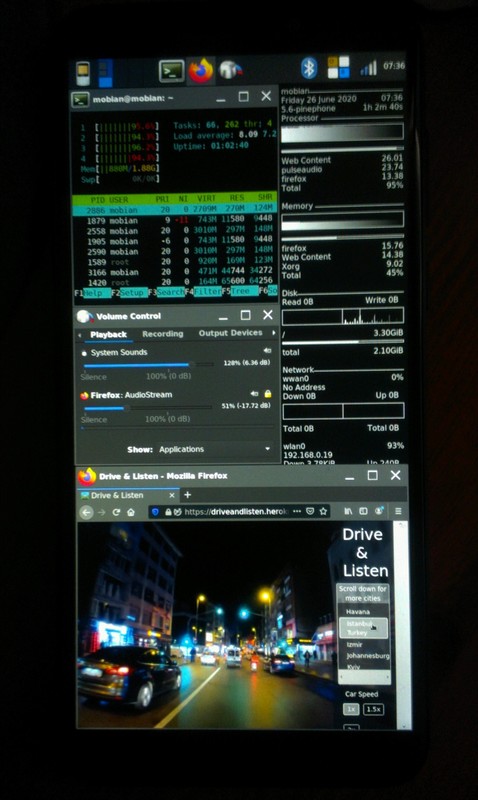Adjust the Firefox AudioStream volume slider
The height and width of the screenshot is (800, 478).
point(147,407)
